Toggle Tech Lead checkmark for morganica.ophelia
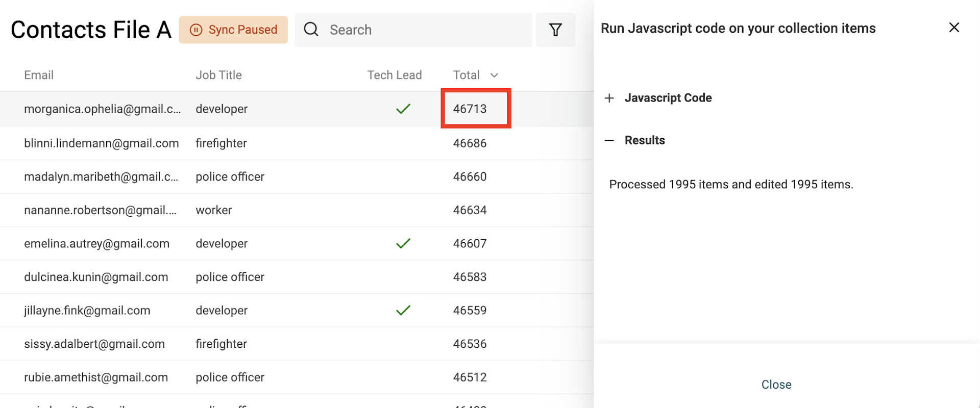 tap(403, 109)
